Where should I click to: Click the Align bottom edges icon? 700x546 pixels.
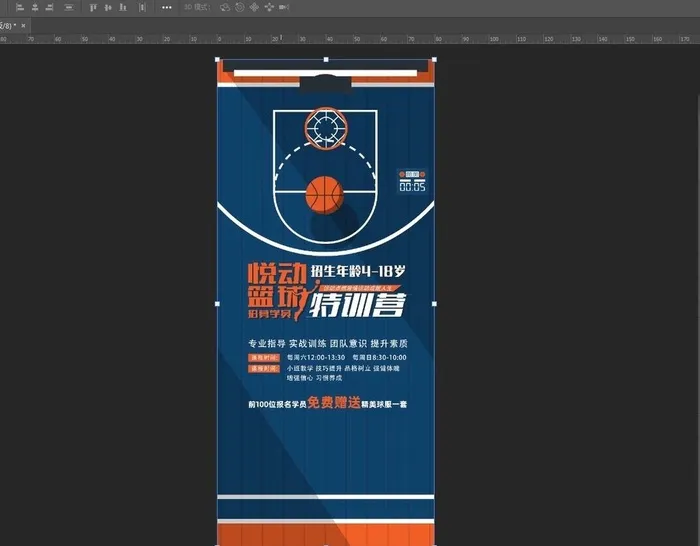click(x=122, y=7)
